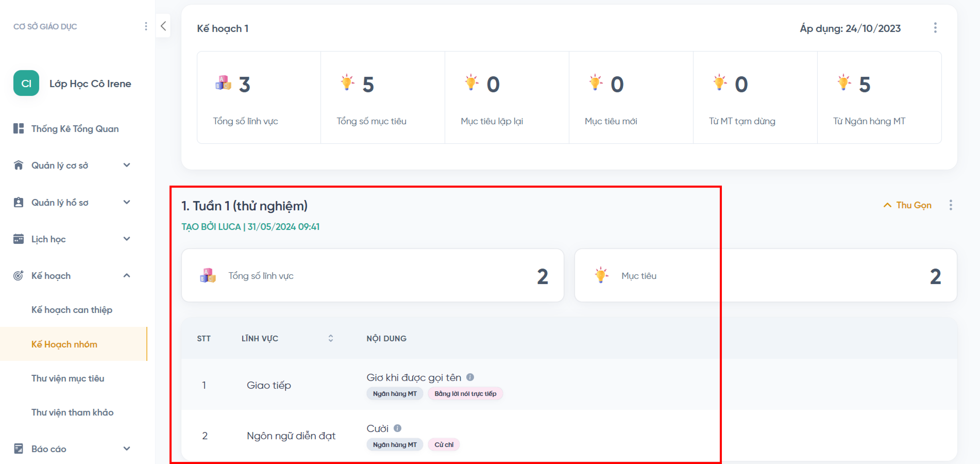Select Thư viện mục tiêu menu item

[x=68, y=378]
